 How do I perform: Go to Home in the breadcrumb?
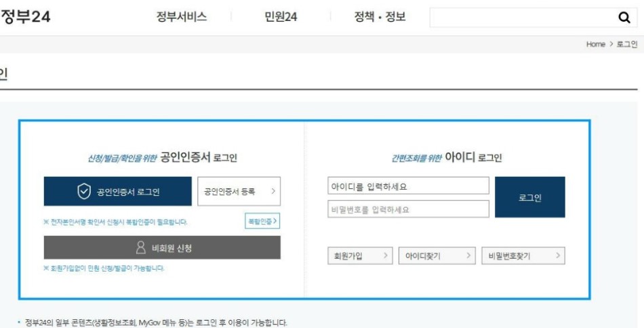(596, 44)
